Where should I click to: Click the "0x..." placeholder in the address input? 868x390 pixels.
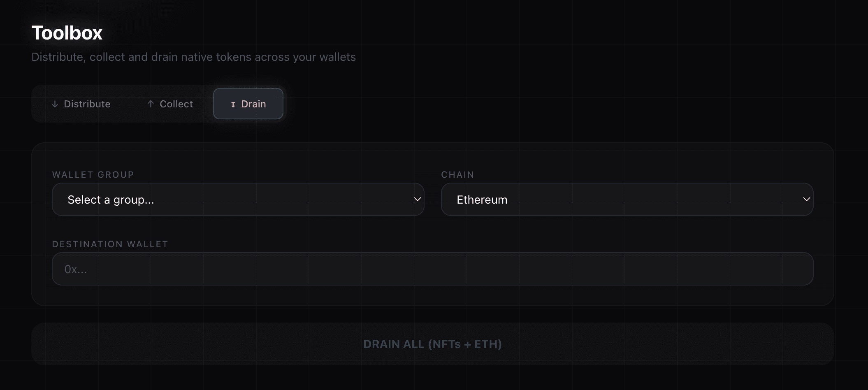coord(76,269)
